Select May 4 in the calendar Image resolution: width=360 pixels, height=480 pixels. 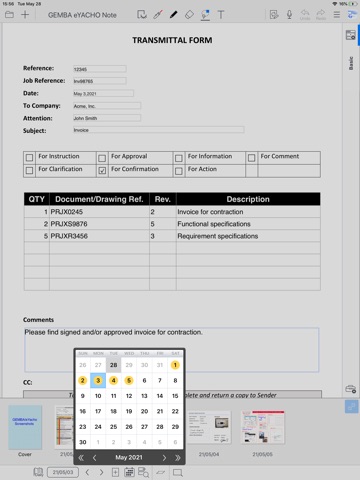click(x=114, y=380)
